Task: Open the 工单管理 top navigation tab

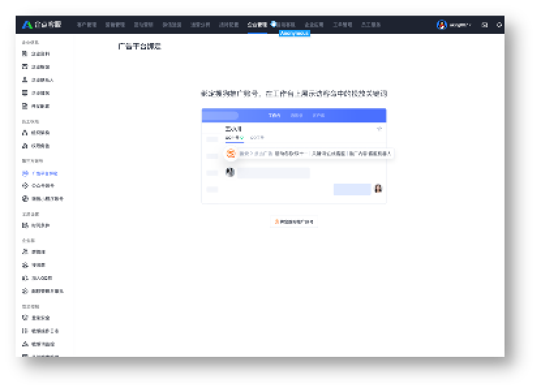Action: 342,25
